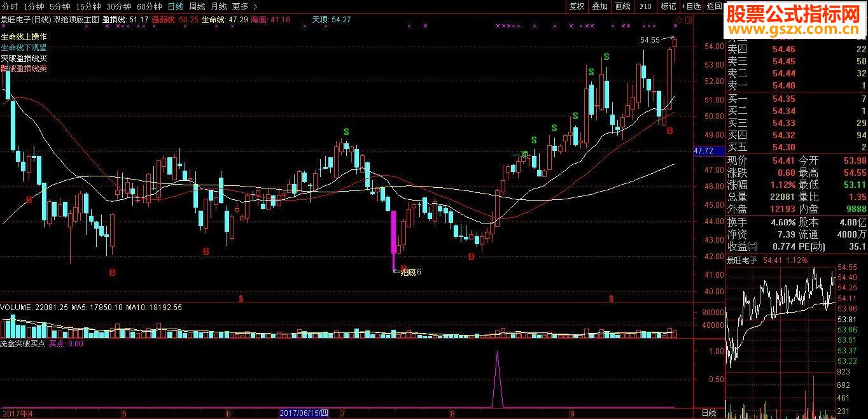Click the 卖一 order row
This screenshot has width=868, height=419.
click(797, 85)
